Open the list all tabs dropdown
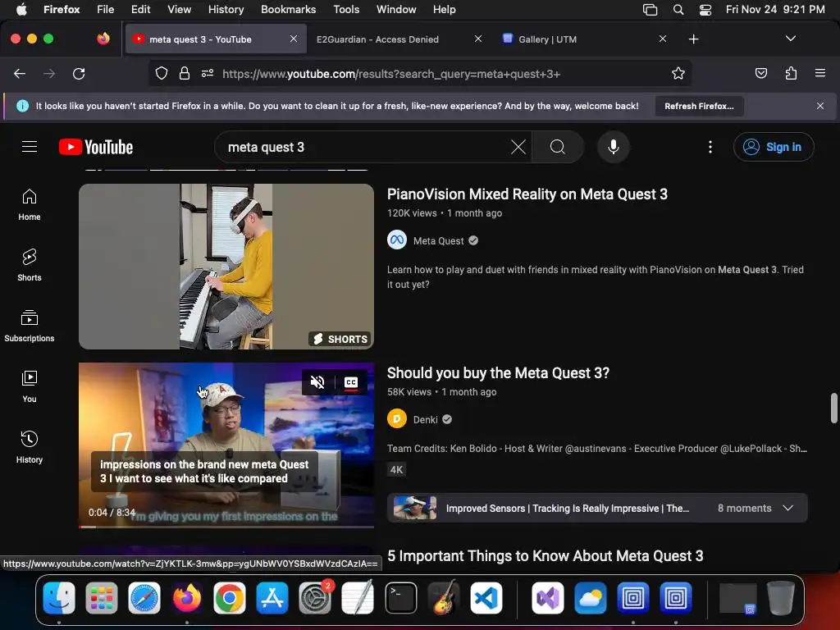840x630 pixels. [x=790, y=39]
